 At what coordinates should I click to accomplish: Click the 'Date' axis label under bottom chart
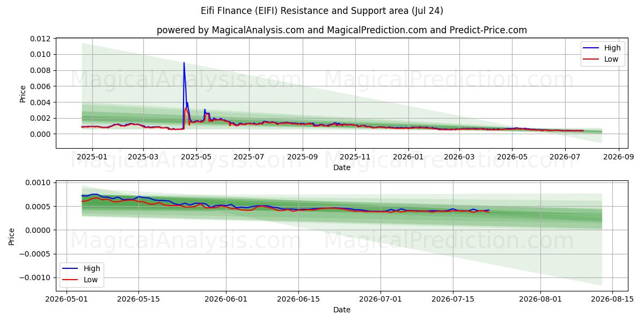point(342,310)
